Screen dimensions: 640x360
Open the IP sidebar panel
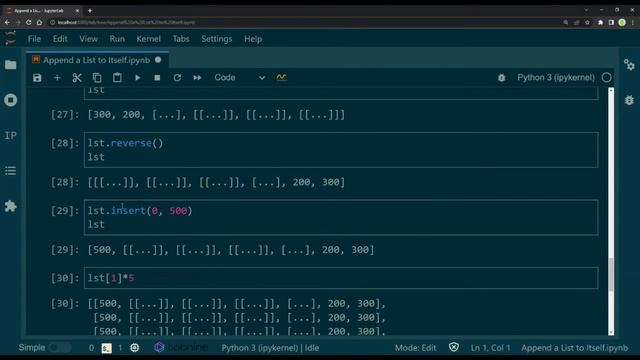[x=11, y=135]
